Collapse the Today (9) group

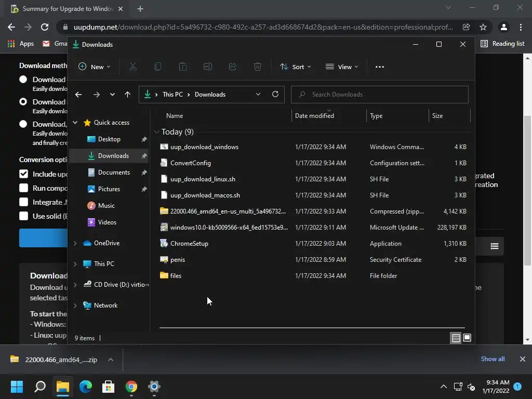click(x=156, y=132)
